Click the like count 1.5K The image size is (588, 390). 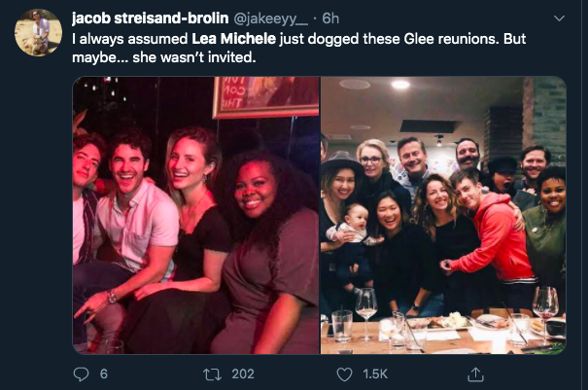coord(377,373)
